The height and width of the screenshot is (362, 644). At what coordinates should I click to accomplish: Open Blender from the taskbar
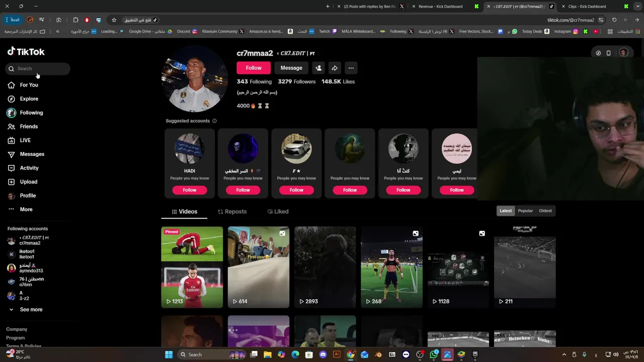coord(378,354)
